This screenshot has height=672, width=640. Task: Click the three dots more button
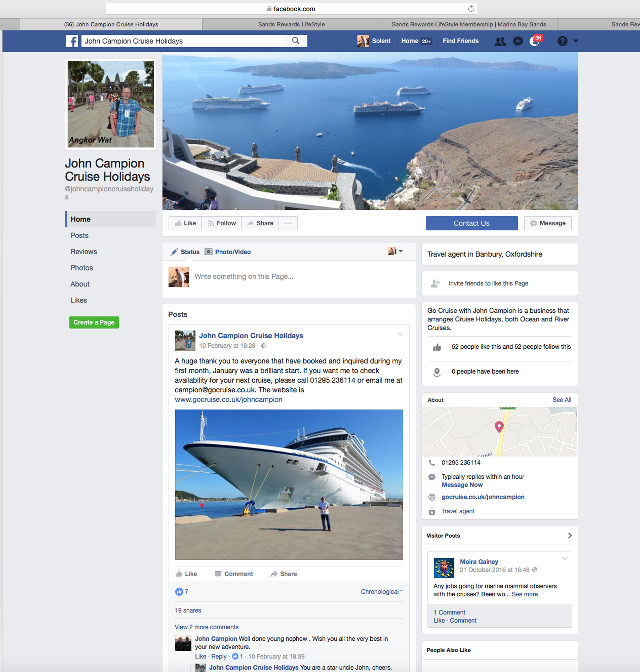tap(288, 223)
